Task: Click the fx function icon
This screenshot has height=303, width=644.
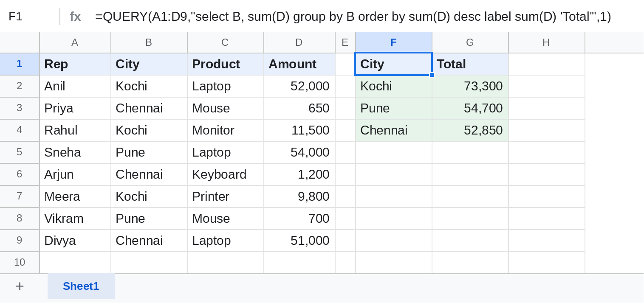Action: (75, 17)
